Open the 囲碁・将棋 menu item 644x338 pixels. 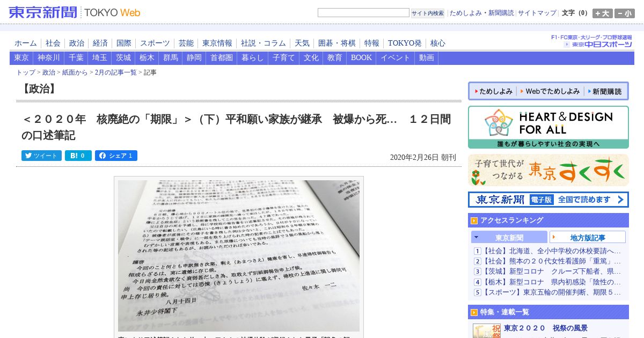[337, 43]
